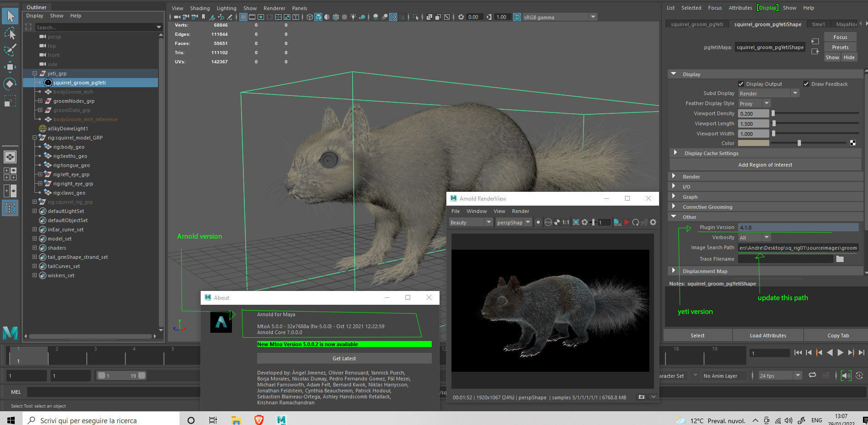Activate the Lasso selection tool
Image resolution: width=868 pixels, height=425 pixels.
coord(10,34)
